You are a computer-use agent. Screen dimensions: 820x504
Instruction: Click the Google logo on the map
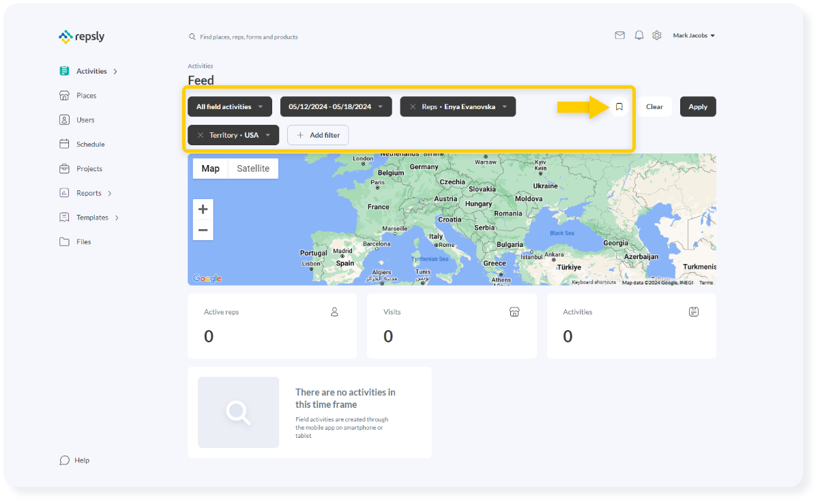(207, 278)
